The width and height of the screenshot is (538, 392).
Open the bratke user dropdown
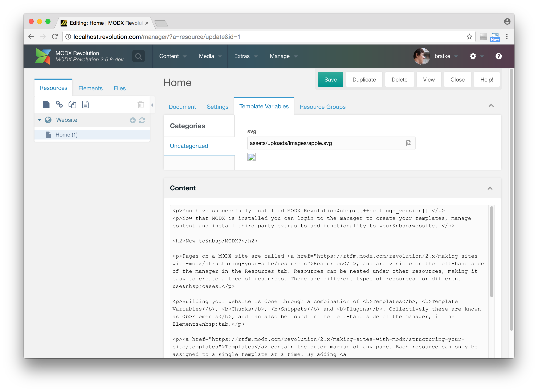click(x=446, y=56)
